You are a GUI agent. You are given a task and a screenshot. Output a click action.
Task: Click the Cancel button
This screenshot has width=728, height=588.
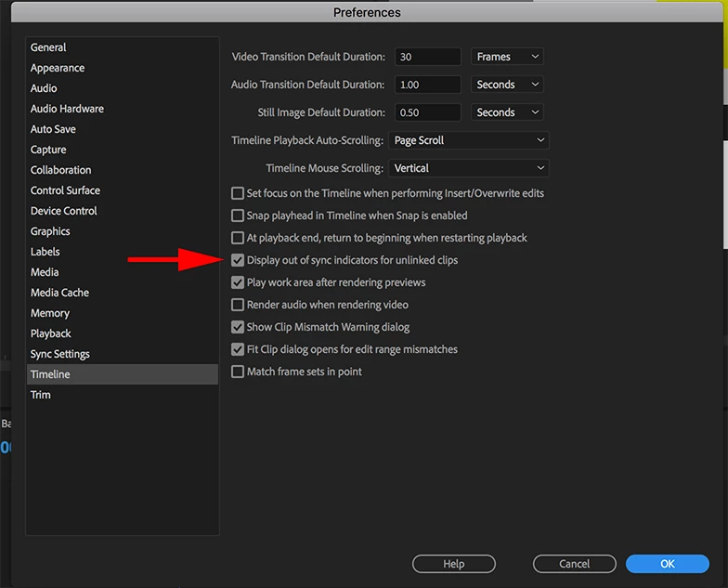tap(574, 564)
